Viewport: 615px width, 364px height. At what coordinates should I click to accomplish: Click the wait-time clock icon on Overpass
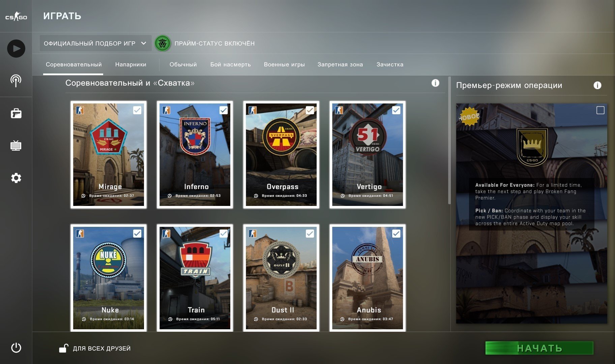[256, 196]
